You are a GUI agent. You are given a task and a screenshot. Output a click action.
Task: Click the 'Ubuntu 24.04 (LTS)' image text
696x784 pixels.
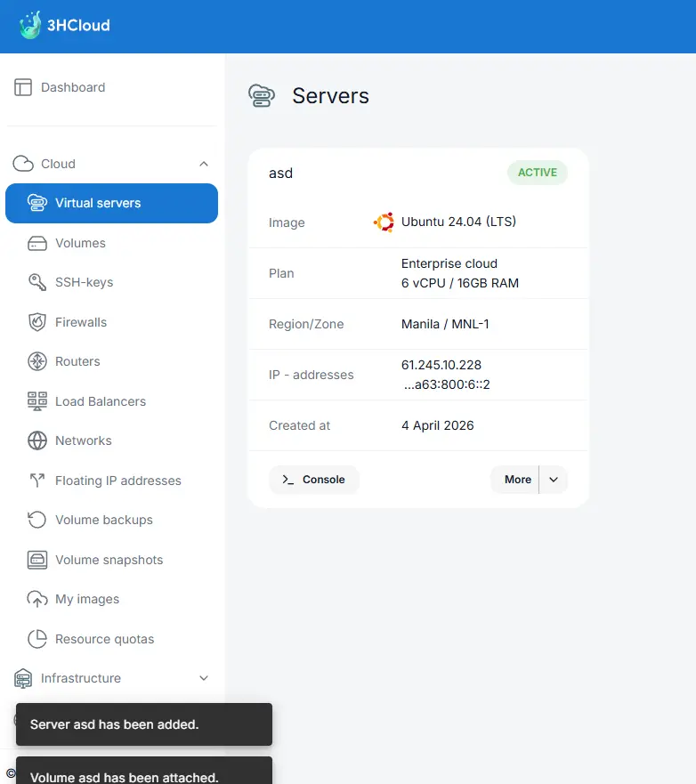(458, 222)
